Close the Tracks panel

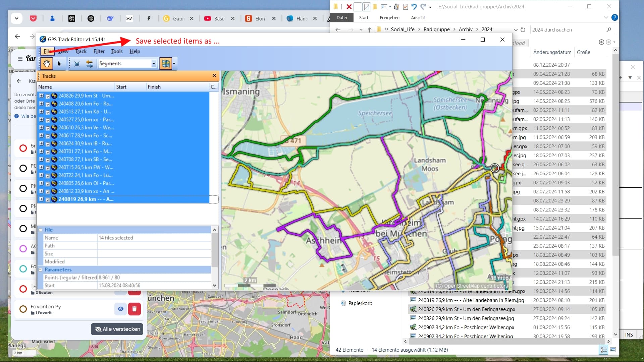214,76
